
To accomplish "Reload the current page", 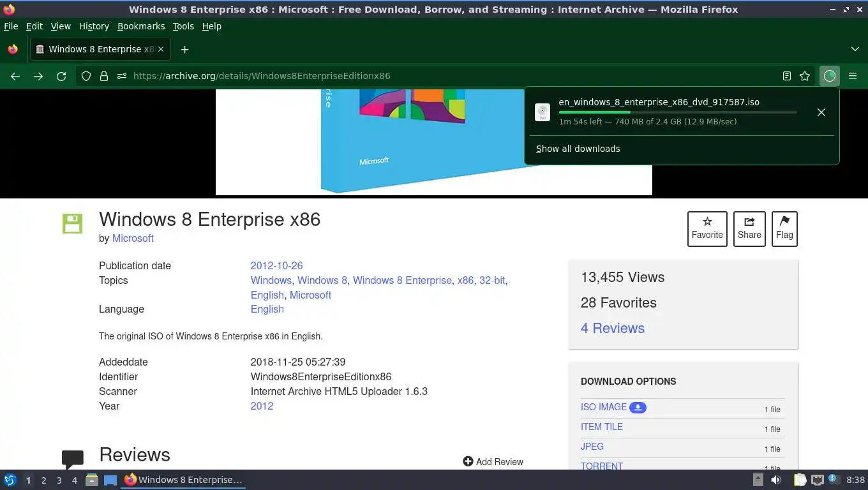I will click(x=61, y=76).
